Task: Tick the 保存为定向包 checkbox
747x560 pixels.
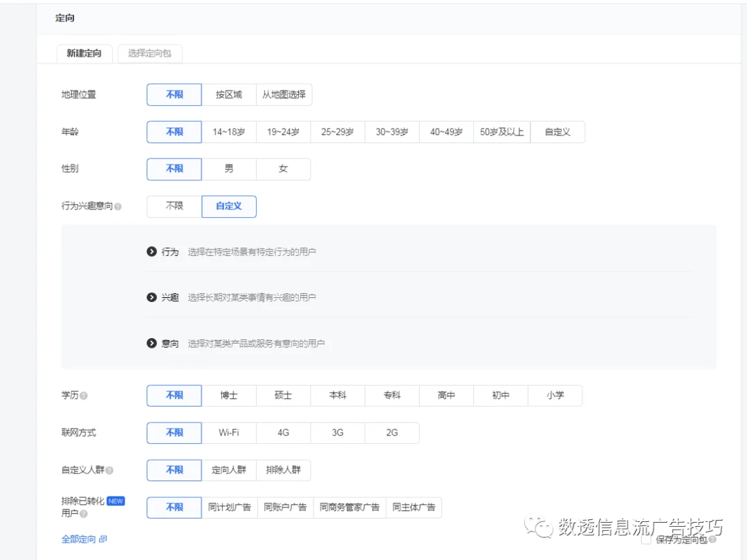Action: click(x=646, y=539)
